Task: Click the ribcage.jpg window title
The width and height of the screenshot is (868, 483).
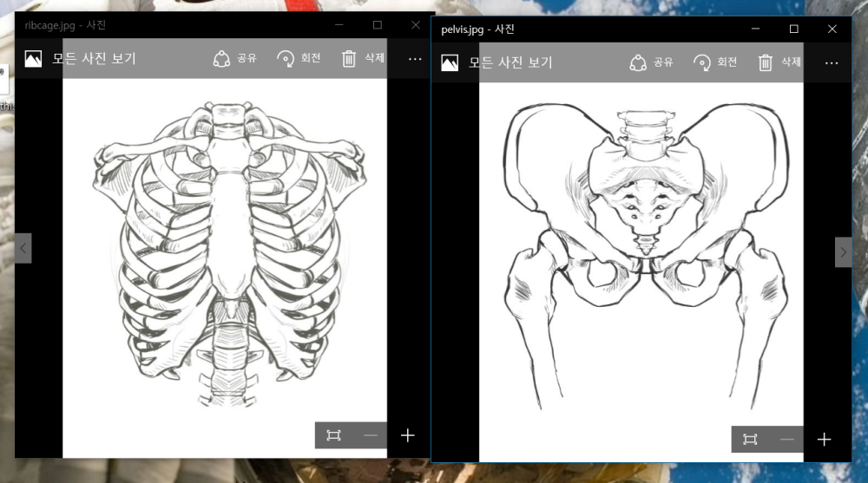Action: tap(65, 25)
